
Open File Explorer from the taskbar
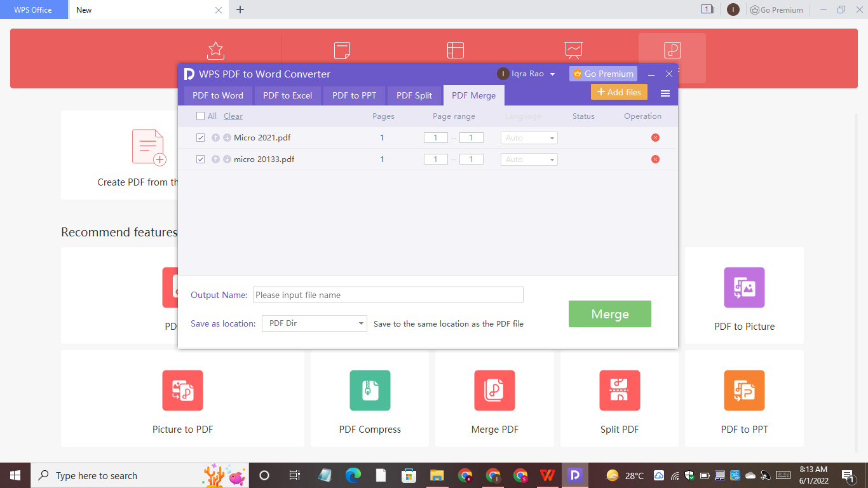pos(437,475)
